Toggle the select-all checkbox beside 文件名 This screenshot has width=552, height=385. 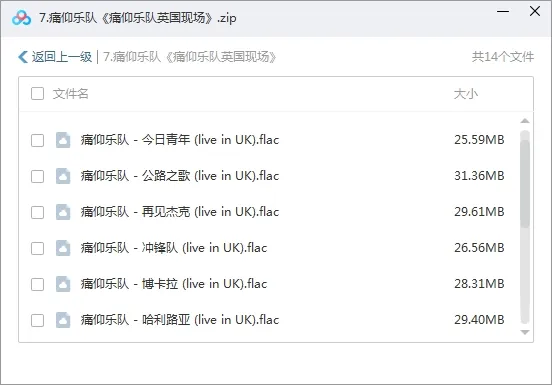tap(37, 94)
